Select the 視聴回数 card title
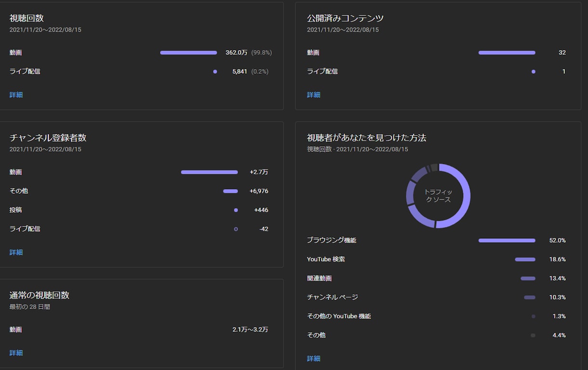 pyautogui.click(x=27, y=18)
